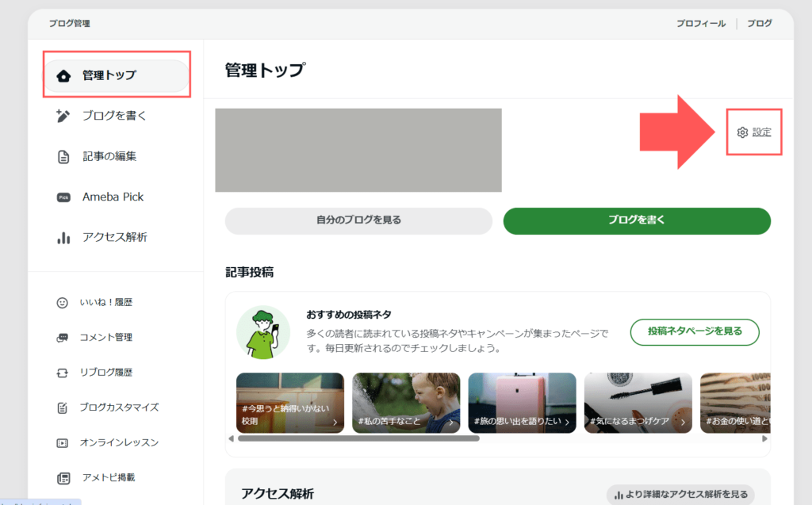Expand the #旅の思い出を語りたい card chevron

point(567,423)
